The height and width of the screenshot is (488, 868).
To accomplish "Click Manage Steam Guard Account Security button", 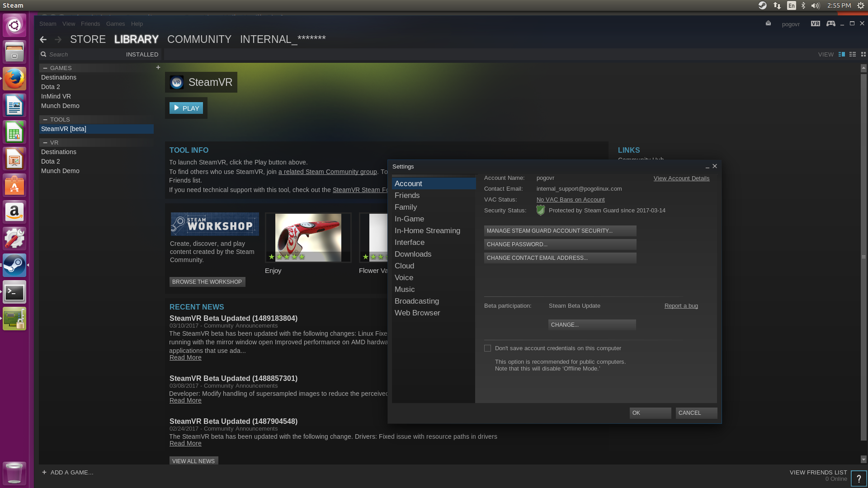I will (560, 231).
